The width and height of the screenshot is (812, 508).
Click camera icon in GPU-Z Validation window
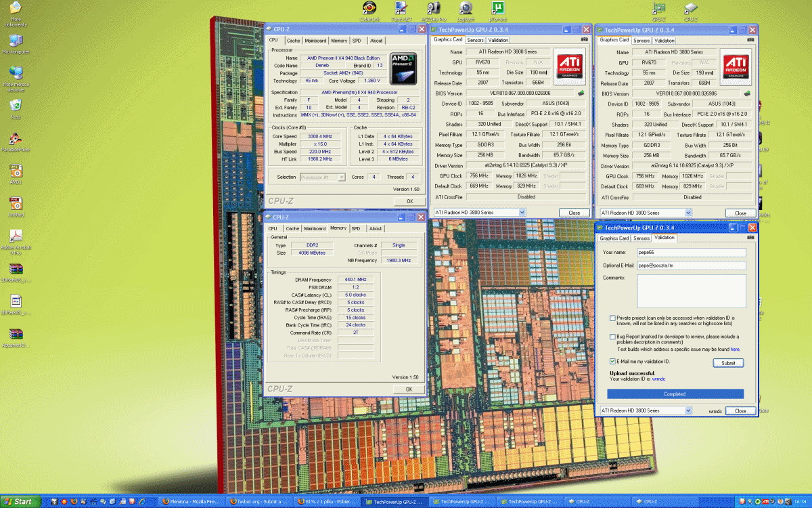[750, 238]
